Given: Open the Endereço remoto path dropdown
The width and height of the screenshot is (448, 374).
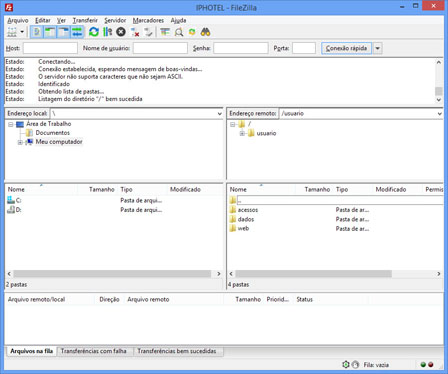Looking at the screenshot, I should (x=439, y=114).
